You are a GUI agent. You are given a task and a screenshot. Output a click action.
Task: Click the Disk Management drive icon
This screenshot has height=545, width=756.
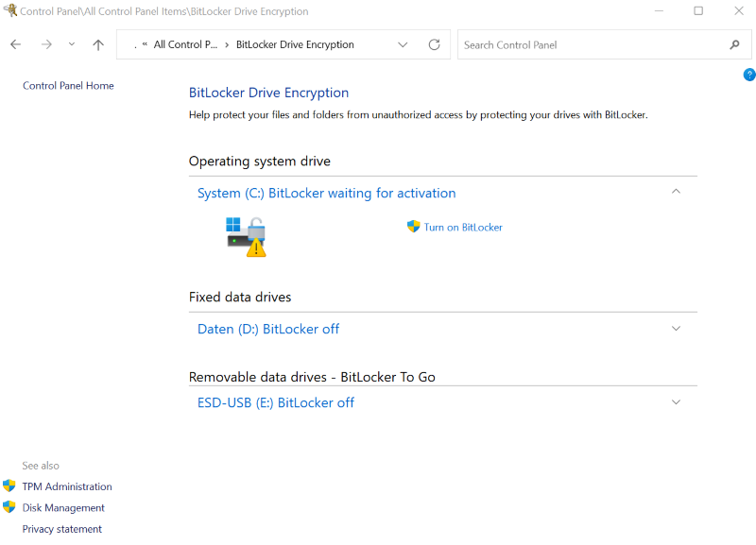9,507
